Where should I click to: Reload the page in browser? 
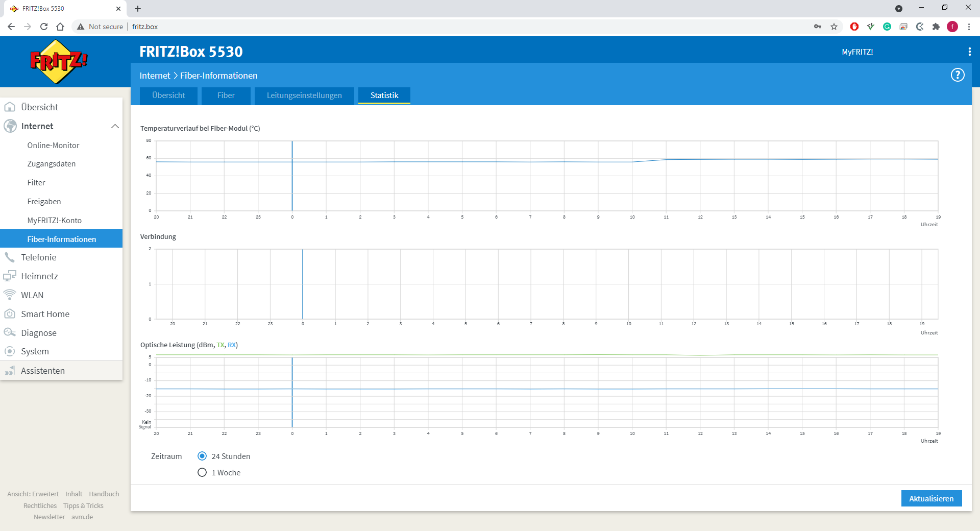(x=44, y=27)
